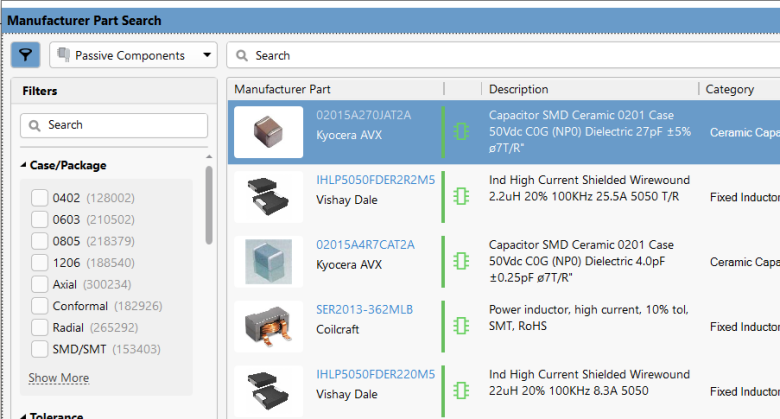Sort by the Description column header
This screenshot has width=780, height=419.
click(x=518, y=89)
